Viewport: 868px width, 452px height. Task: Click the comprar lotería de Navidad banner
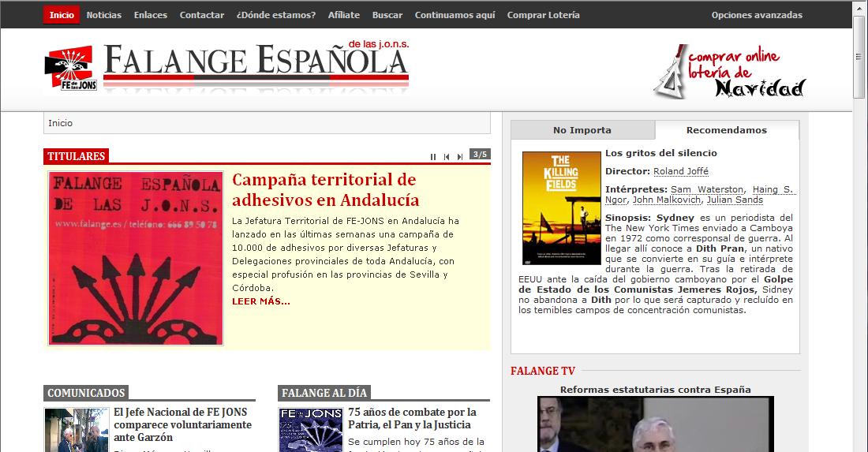pyautogui.click(x=730, y=72)
